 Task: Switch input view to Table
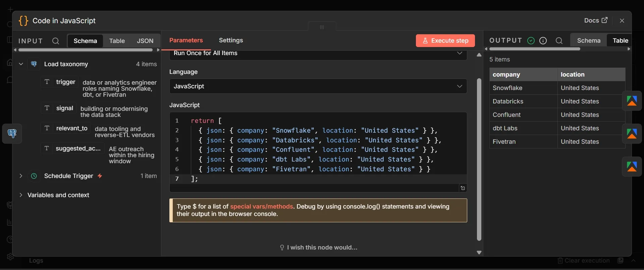click(117, 41)
